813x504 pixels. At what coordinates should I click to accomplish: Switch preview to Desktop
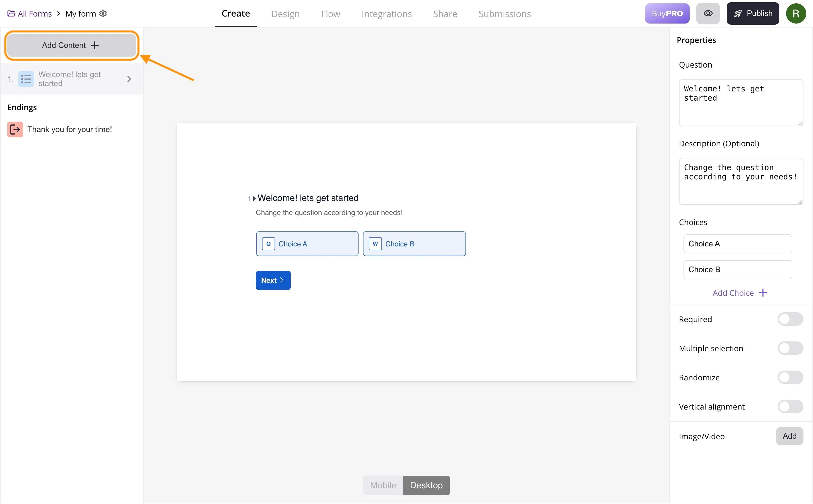tap(426, 485)
